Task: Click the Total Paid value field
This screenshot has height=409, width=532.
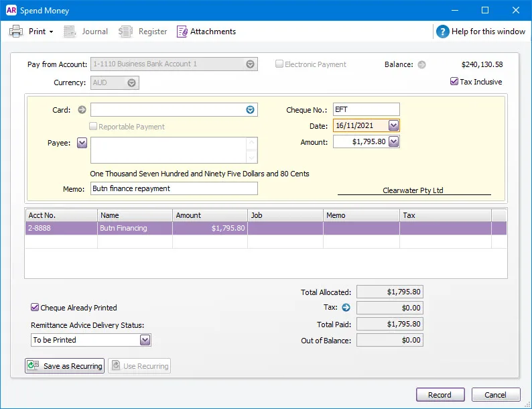Action: (390, 324)
